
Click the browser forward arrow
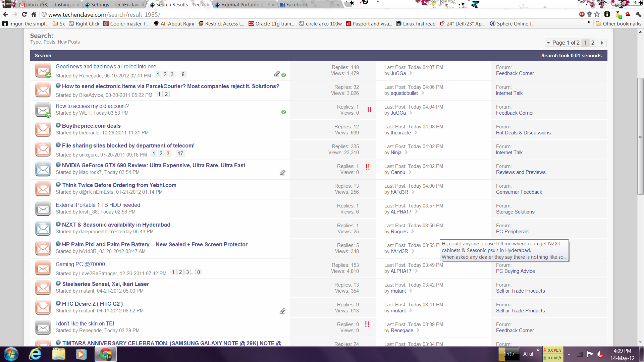tap(15, 14)
